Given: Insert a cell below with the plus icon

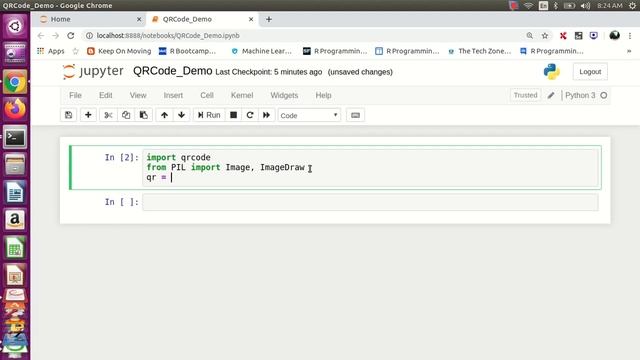Looking at the screenshot, I should click(88, 115).
